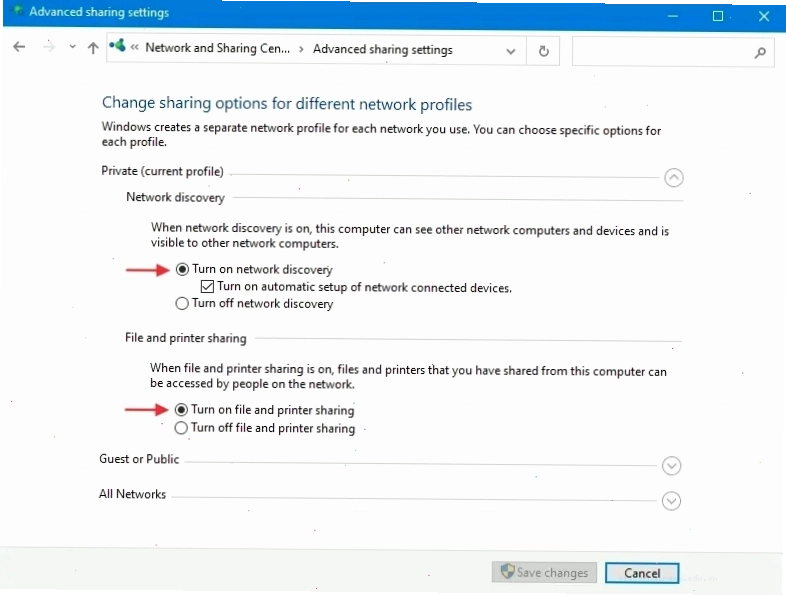Click 'Change sharing options for different network profiles' title
786x595 pixels.
pos(287,104)
